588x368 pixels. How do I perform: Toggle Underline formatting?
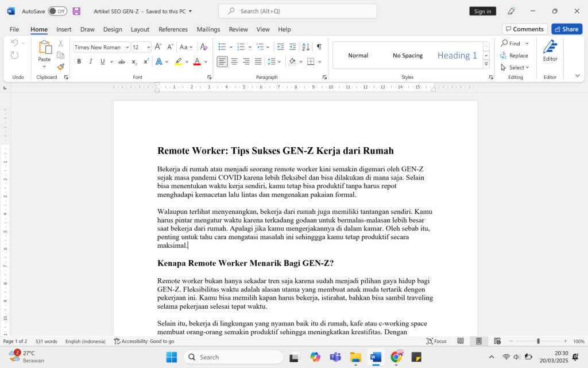click(102, 62)
